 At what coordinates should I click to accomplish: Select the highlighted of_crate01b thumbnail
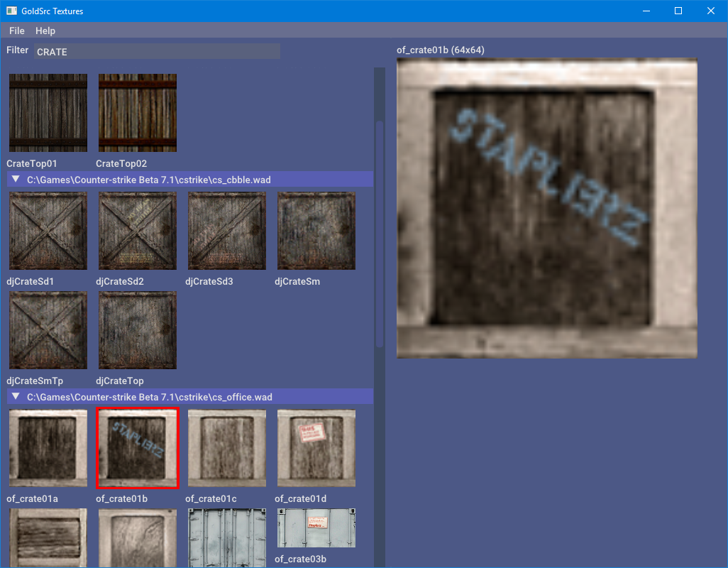(138, 448)
